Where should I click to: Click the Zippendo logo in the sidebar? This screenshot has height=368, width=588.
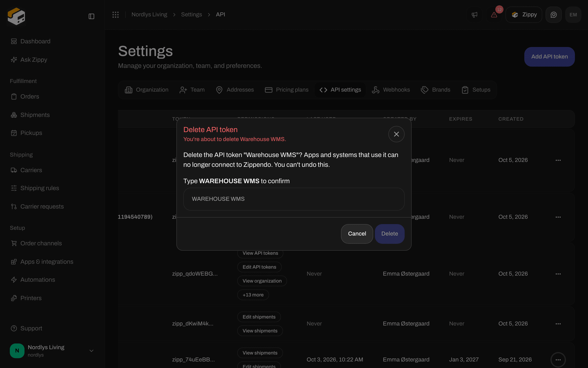pos(16,16)
